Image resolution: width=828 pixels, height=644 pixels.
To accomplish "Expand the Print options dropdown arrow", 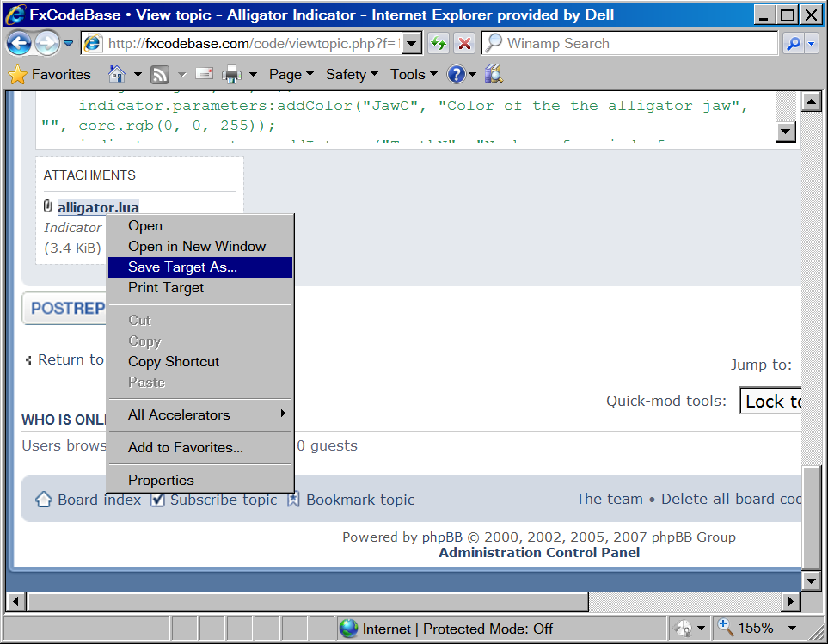I will click(x=253, y=75).
